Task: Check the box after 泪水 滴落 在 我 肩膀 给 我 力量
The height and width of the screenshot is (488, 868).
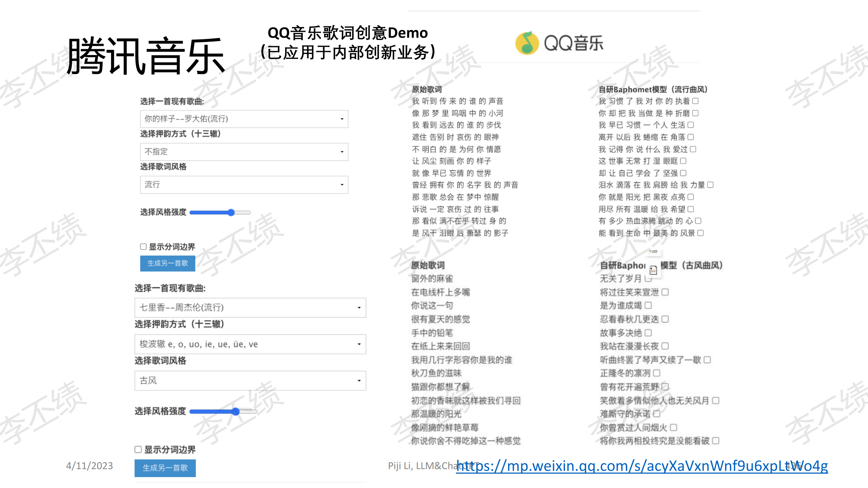Action: pos(710,185)
